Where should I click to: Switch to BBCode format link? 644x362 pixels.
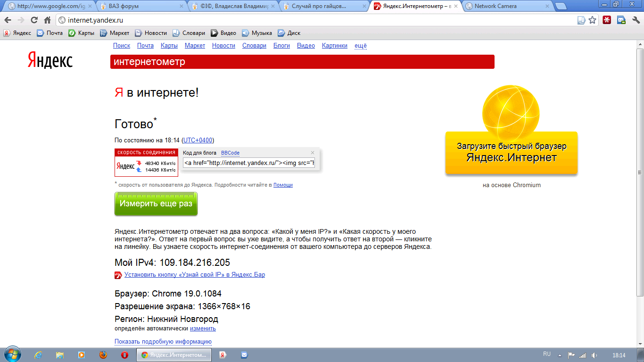tap(230, 153)
